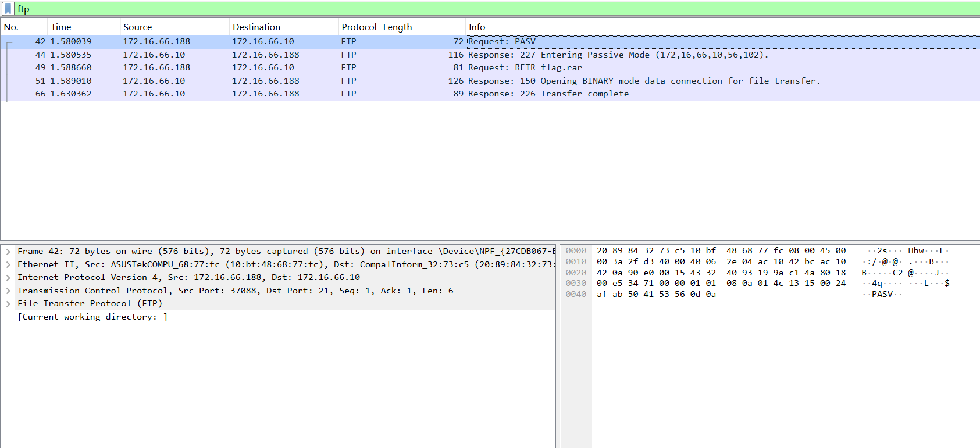This screenshot has height=448, width=980.
Task: Expand the Transmission Control Protocol node
Action: [x=8, y=291]
